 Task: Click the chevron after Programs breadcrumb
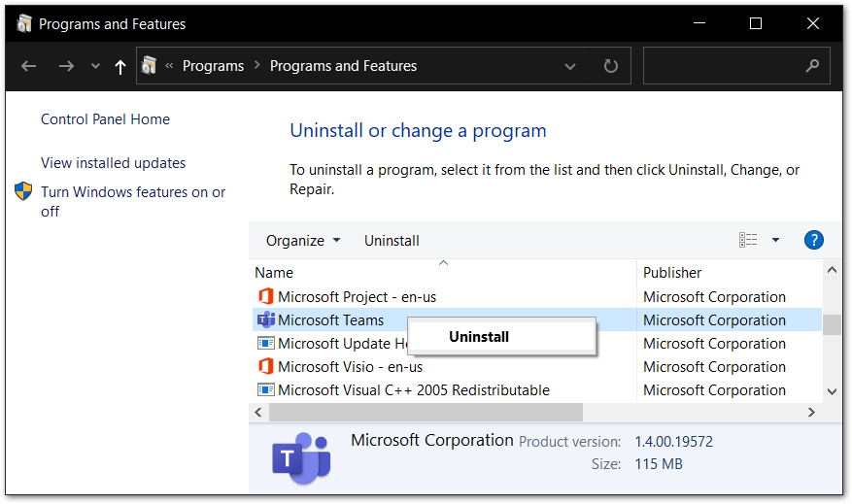pos(257,66)
